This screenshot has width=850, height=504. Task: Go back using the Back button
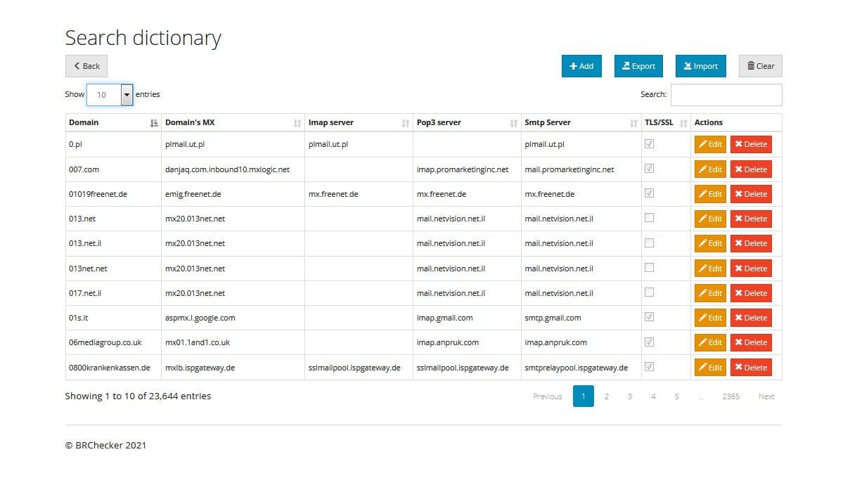click(x=86, y=66)
